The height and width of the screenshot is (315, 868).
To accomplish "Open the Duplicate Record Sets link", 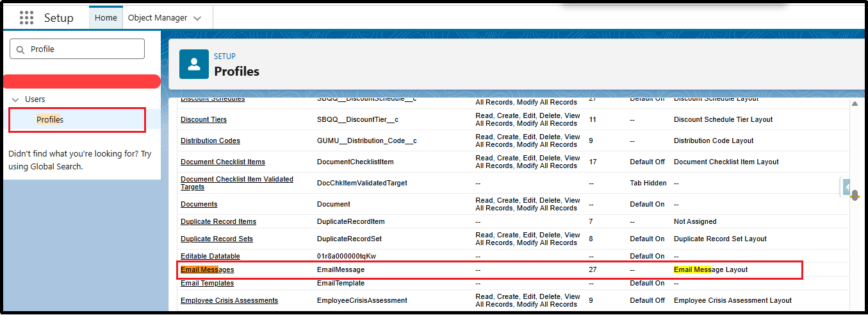I will click(x=217, y=239).
